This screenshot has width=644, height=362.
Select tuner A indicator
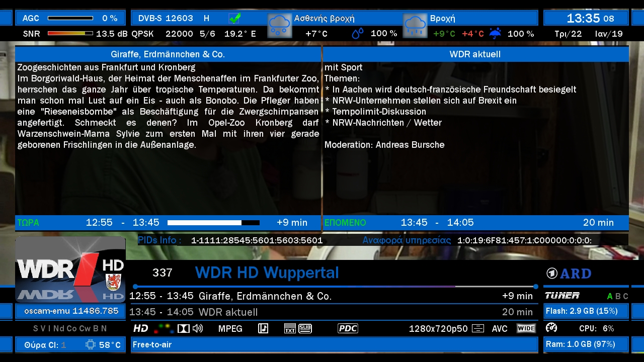(610, 296)
